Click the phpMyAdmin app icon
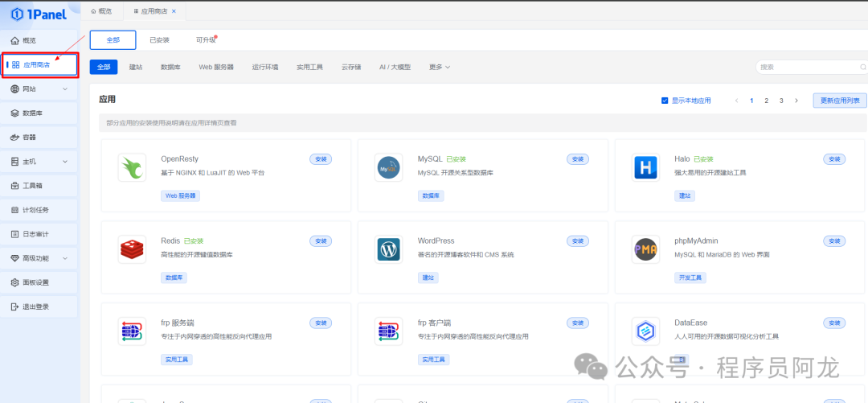868x403 pixels. tap(645, 249)
